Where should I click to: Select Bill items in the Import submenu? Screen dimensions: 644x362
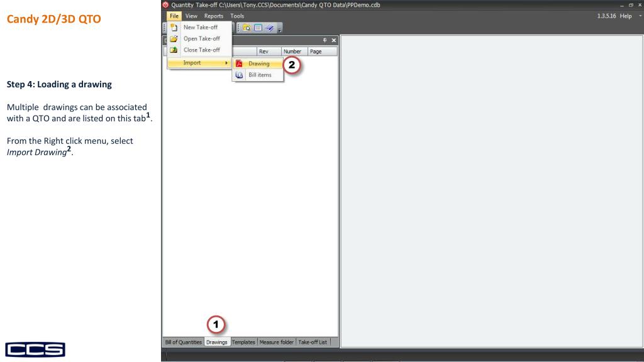pos(258,75)
